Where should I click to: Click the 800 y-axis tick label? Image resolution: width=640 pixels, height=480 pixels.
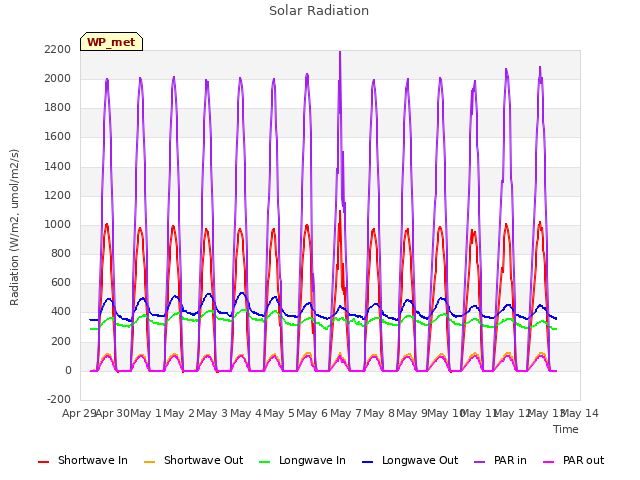(x=61, y=253)
